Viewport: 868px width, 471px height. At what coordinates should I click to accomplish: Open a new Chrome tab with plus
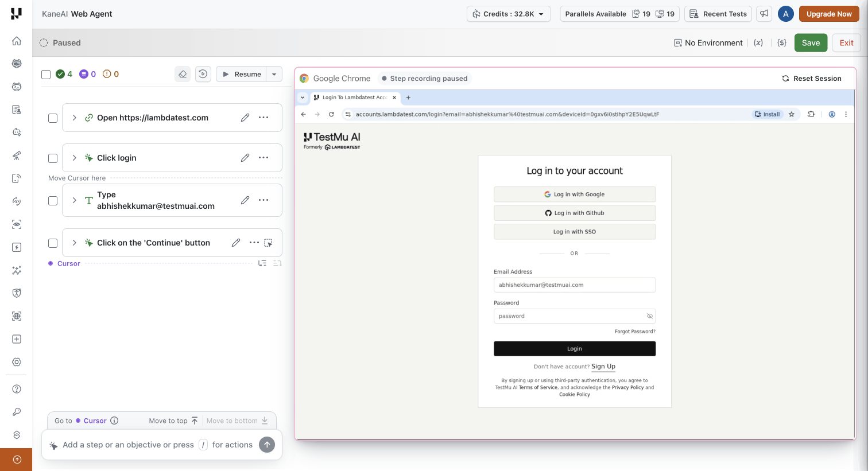408,98
